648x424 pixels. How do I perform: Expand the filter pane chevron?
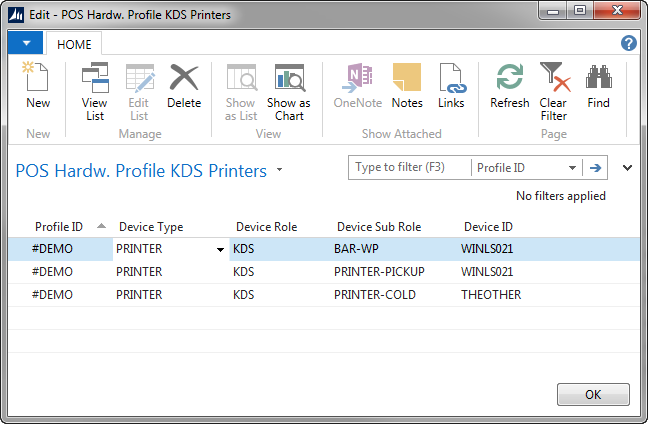pos(628,168)
